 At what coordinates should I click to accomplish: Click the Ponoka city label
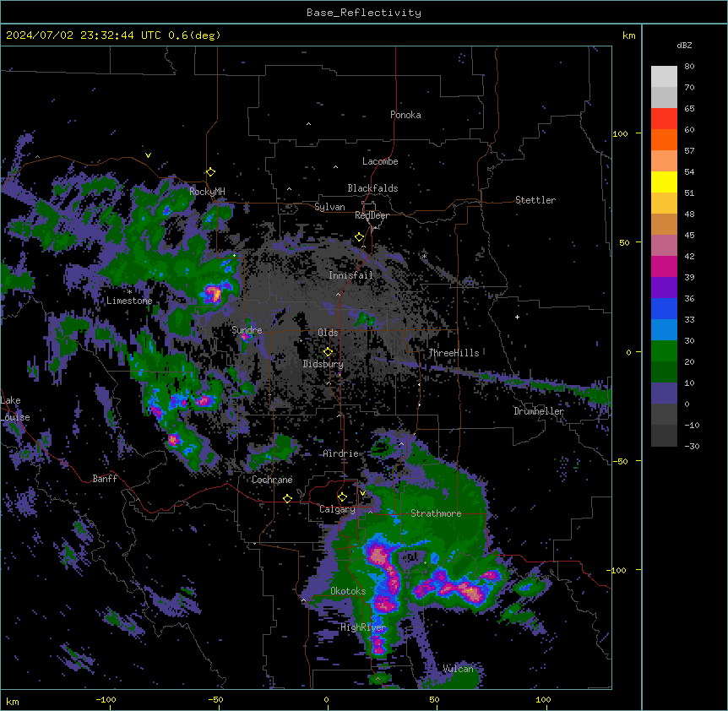pos(405,115)
